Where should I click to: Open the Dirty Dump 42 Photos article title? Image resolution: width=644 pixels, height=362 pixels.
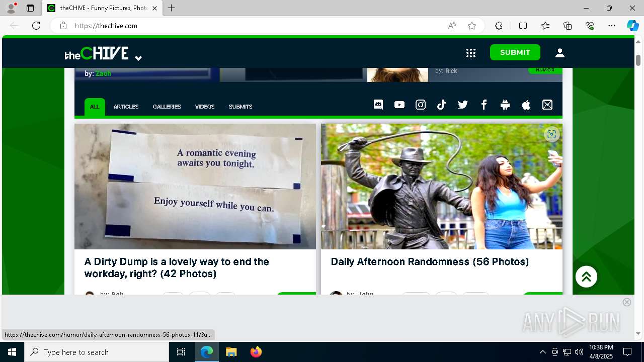point(177,267)
